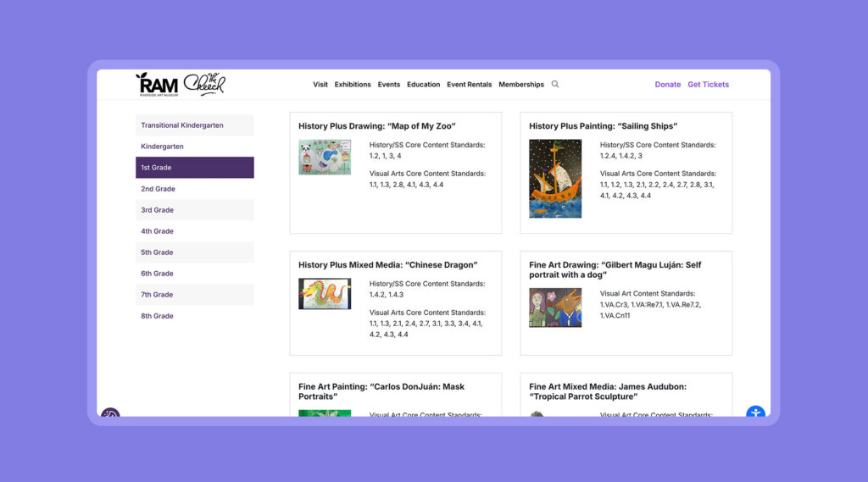This screenshot has width=868, height=482.
Task: Select the 5th Grade tab
Action: [x=194, y=252]
